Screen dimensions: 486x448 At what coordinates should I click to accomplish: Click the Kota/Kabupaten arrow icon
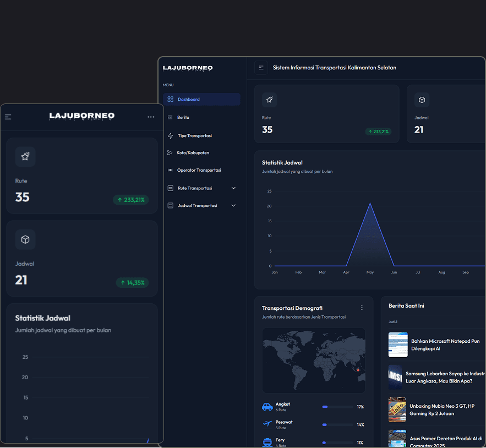(170, 153)
